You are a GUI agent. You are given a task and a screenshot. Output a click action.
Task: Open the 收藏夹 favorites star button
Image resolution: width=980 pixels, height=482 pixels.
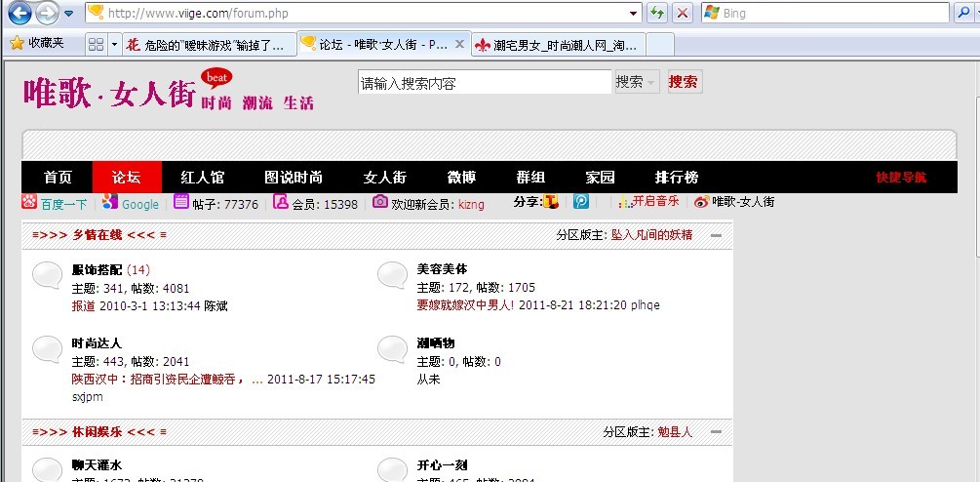(x=37, y=43)
